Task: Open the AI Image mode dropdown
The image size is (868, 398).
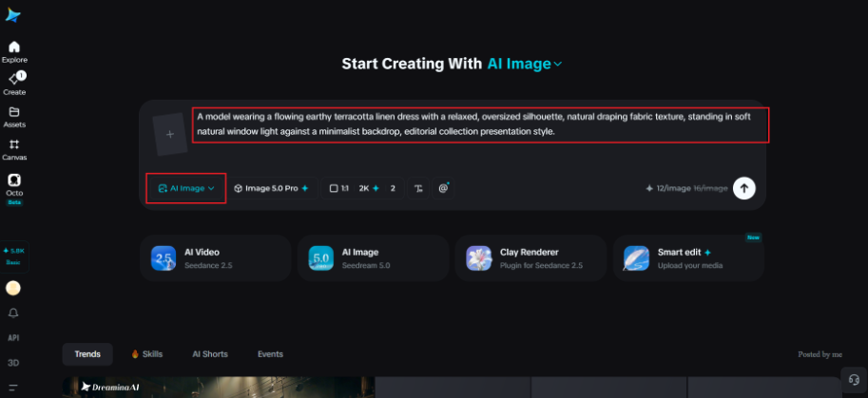Action: (x=186, y=188)
